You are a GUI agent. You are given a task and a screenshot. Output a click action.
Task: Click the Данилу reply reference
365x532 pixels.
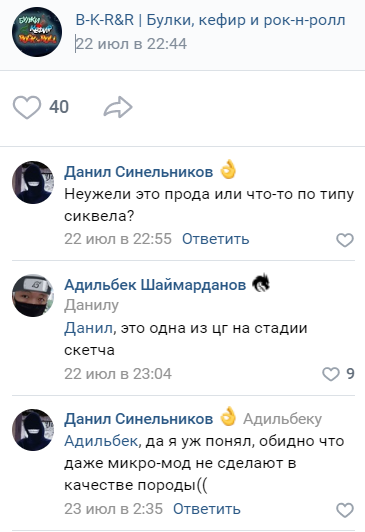pos(92,305)
